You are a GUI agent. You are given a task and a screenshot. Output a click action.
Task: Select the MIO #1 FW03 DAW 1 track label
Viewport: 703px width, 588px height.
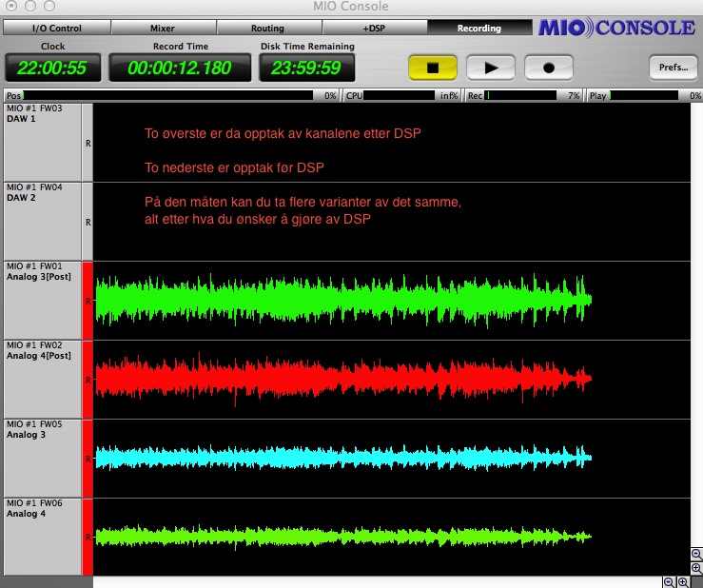coord(43,143)
